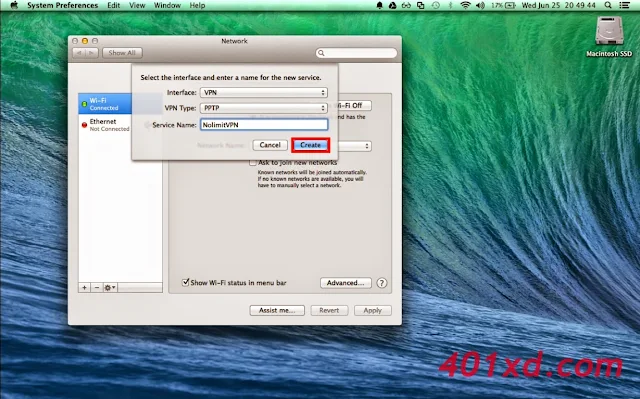Open the Network Name dropdown behind the sheet
This screenshot has height=399, width=640.
pos(354,146)
